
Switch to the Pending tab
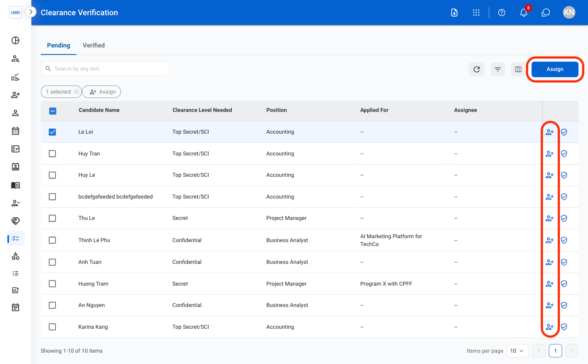pyautogui.click(x=58, y=45)
